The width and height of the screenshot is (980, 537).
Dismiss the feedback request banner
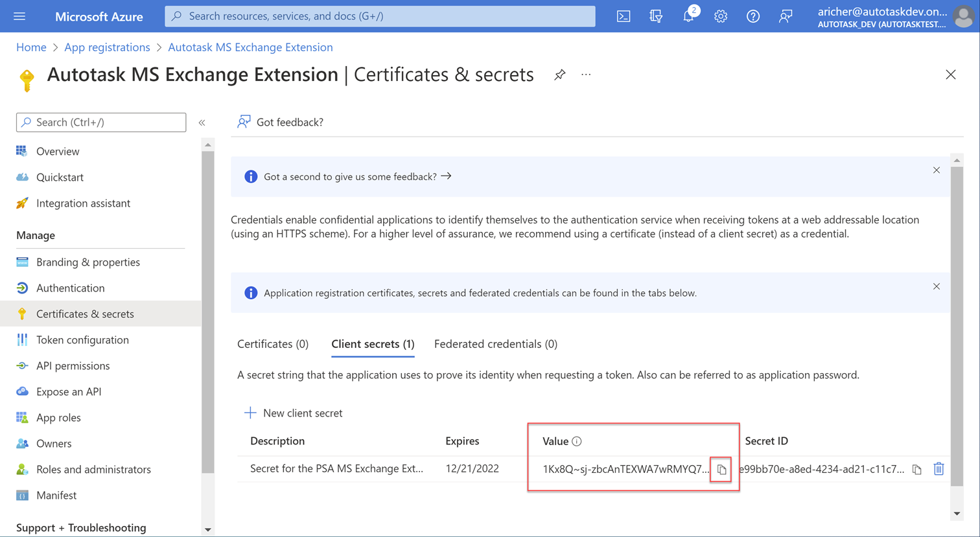pyautogui.click(x=937, y=170)
